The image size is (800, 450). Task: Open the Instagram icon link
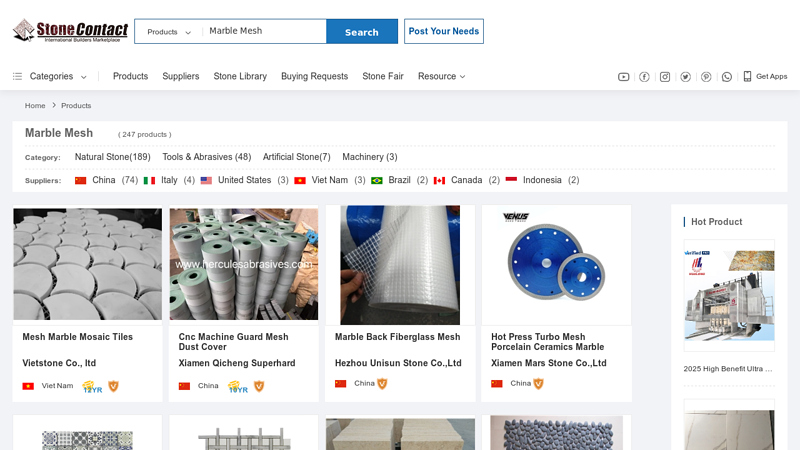[x=665, y=77]
